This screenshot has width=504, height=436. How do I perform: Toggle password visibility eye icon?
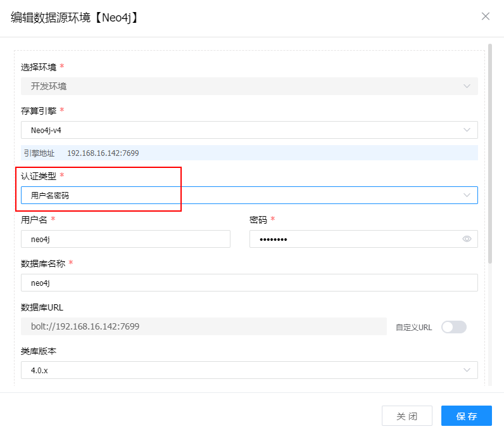pyautogui.click(x=467, y=239)
